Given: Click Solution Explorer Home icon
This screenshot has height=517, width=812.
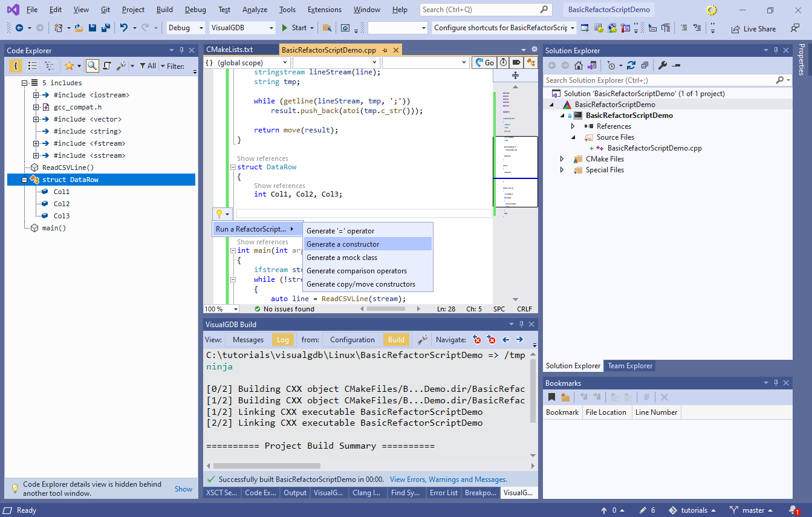Looking at the screenshot, I should (x=579, y=65).
